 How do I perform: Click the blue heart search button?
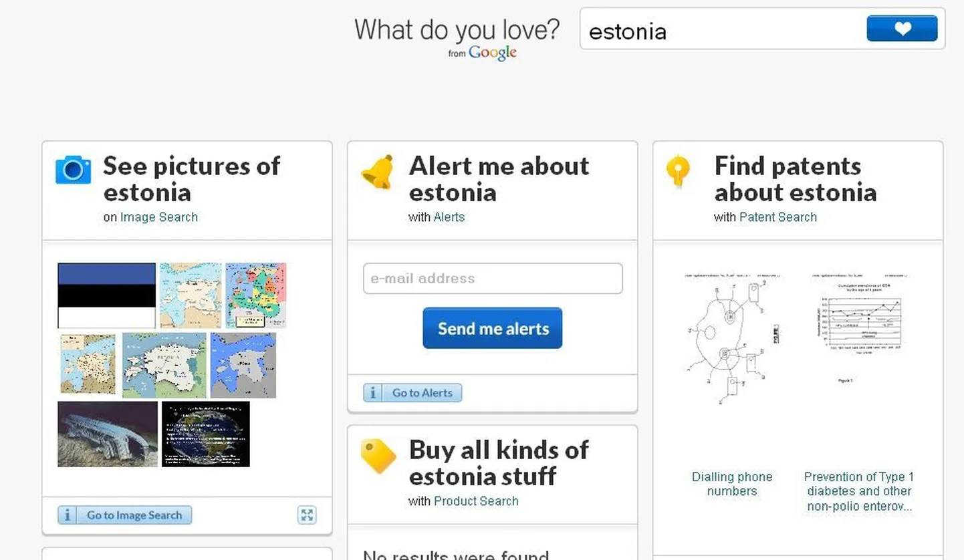902,29
